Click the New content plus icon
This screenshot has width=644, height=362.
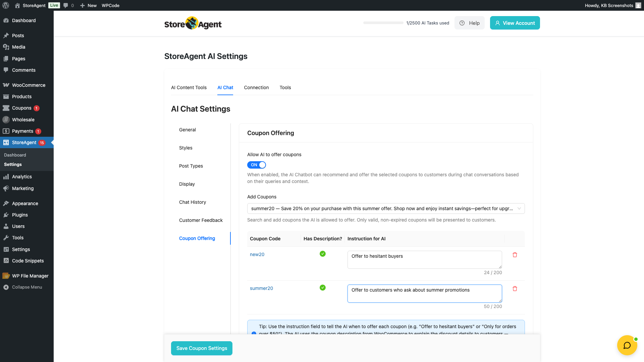pos(82,5)
